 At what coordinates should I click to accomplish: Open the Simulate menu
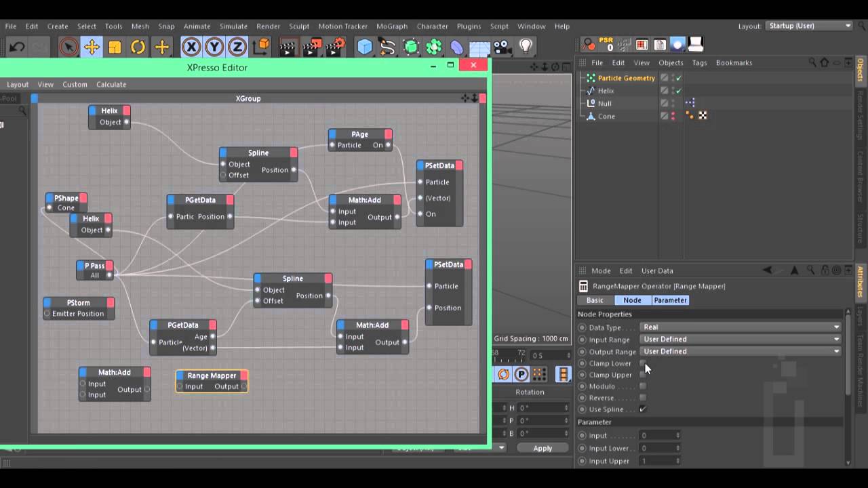[x=233, y=26]
